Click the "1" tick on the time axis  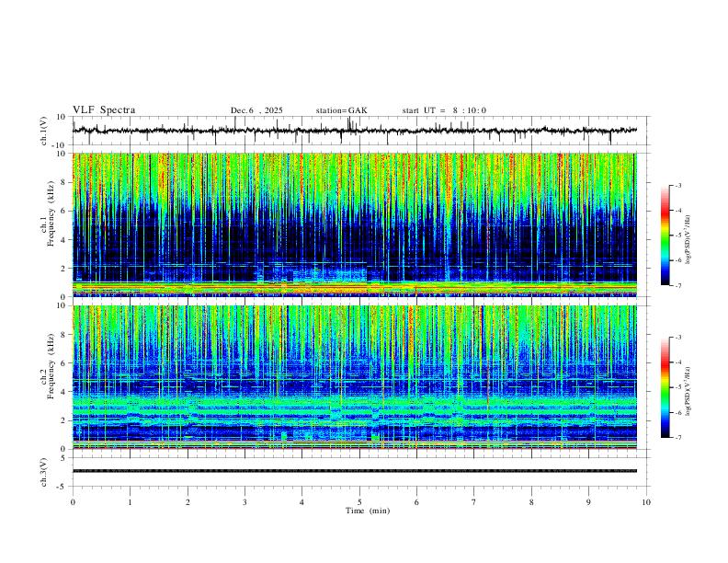[130, 502]
